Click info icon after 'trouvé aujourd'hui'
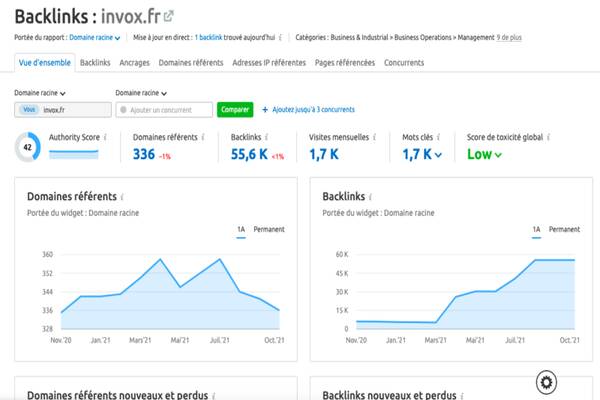Viewport: 600px width, 400px height. [x=280, y=38]
